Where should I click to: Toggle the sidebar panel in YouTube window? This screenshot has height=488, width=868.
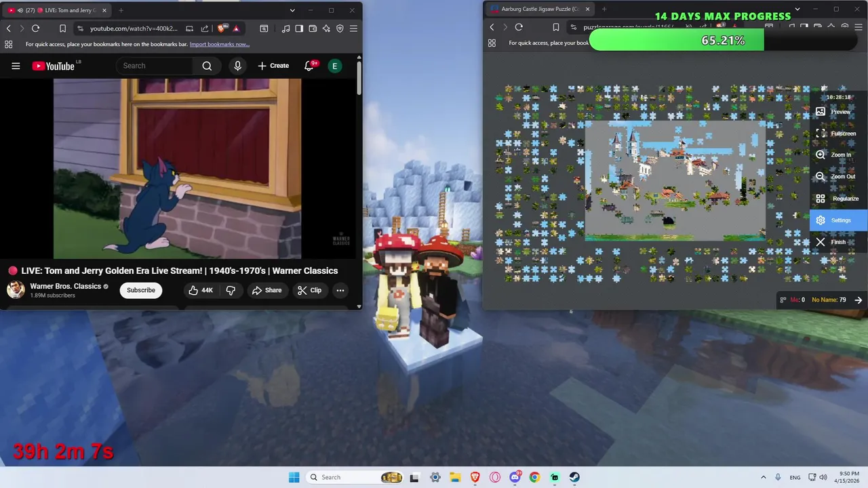(x=299, y=28)
